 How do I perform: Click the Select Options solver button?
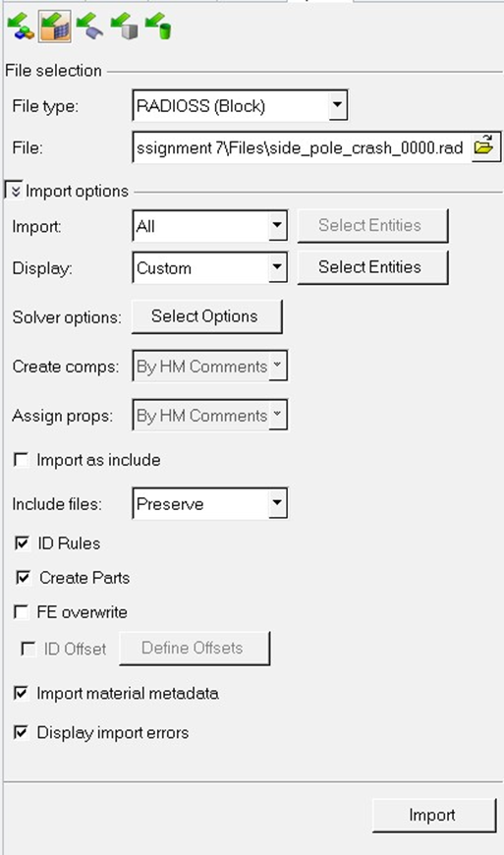pos(207,316)
